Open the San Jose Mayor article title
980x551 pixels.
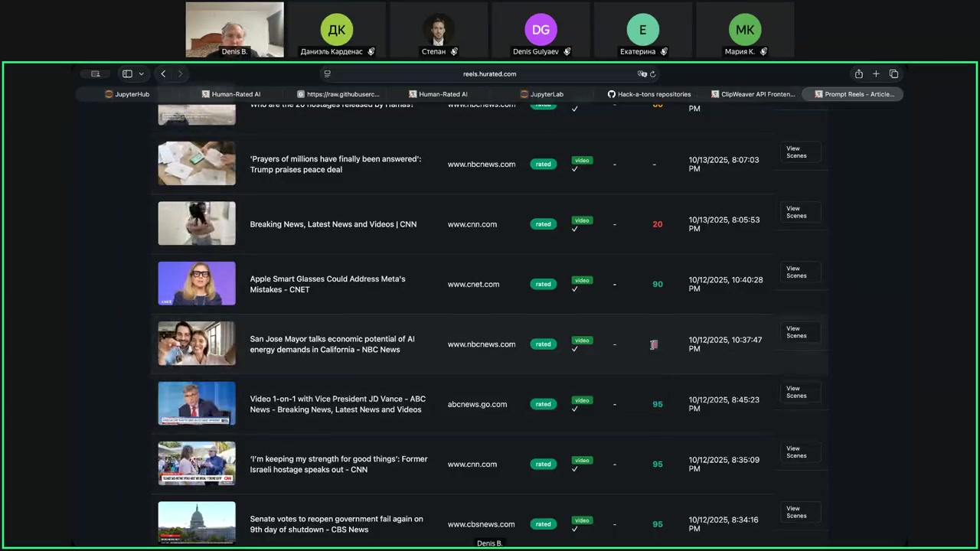[x=332, y=344]
